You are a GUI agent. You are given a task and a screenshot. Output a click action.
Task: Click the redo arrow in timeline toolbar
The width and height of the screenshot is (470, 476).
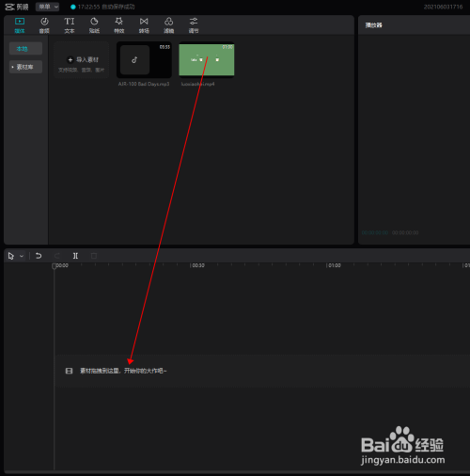tap(57, 256)
